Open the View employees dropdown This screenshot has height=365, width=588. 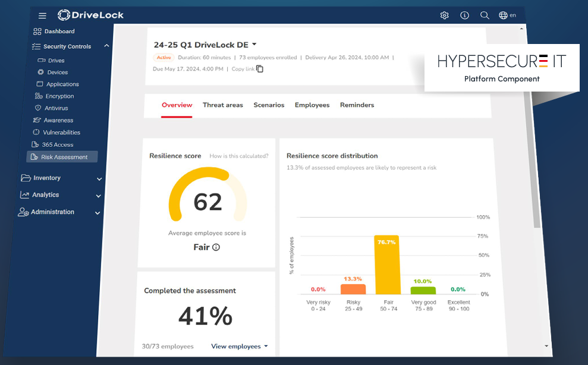[x=240, y=346]
